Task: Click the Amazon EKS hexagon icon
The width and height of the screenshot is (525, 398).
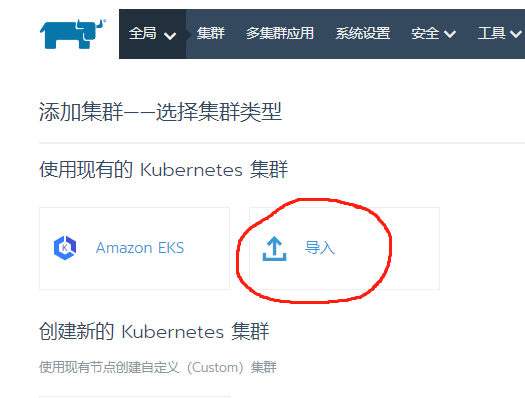Action: click(x=65, y=248)
